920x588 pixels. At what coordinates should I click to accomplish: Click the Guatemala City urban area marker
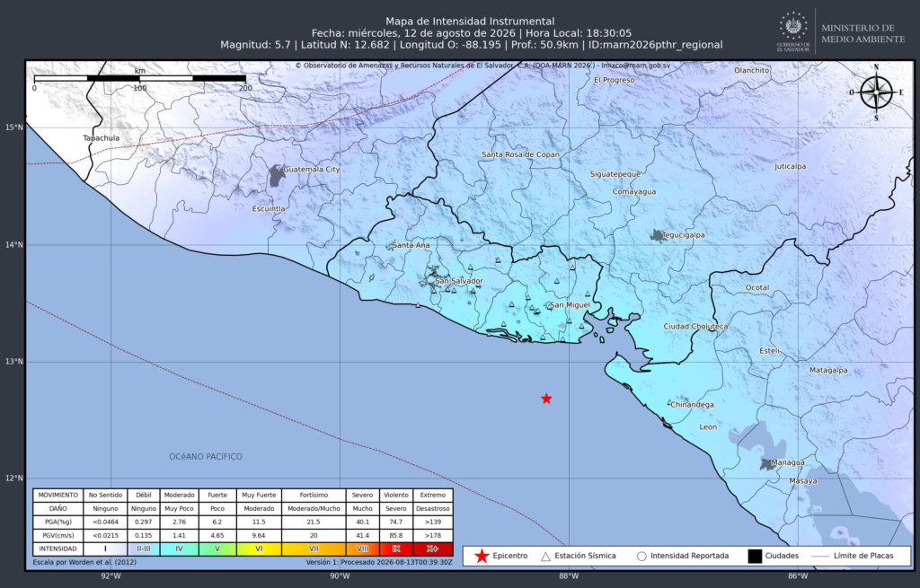tap(277, 175)
